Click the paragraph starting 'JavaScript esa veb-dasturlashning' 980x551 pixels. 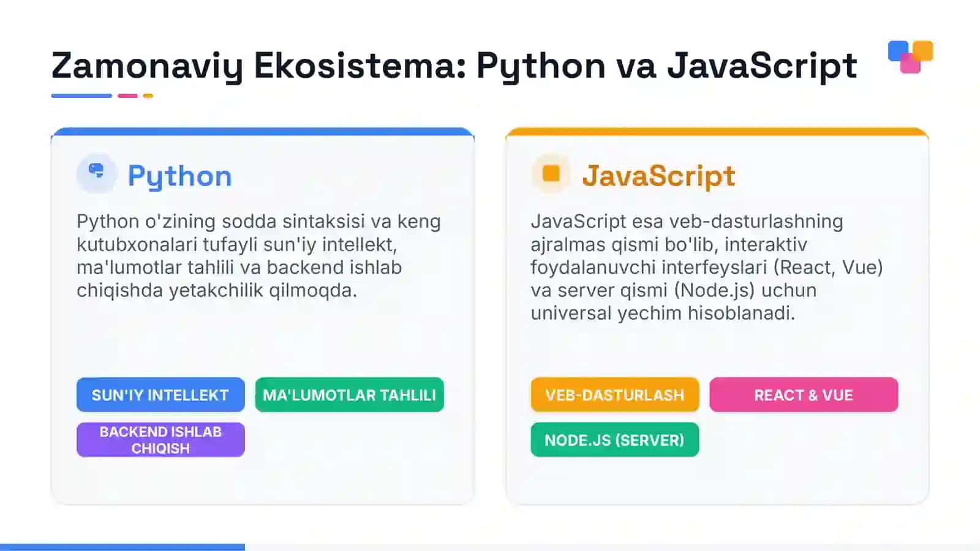[707, 267]
